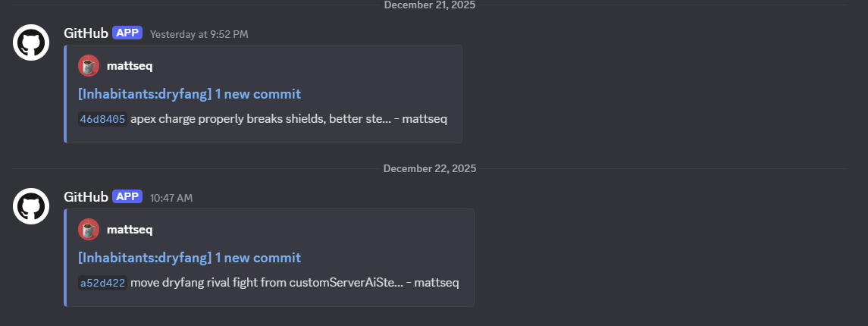Open commit hash 46d8405
The height and width of the screenshot is (326, 868).
click(x=102, y=119)
